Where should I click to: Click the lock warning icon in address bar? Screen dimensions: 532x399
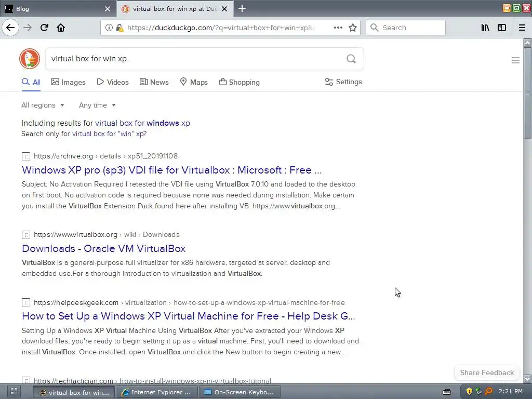pyautogui.click(x=119, y=28)
